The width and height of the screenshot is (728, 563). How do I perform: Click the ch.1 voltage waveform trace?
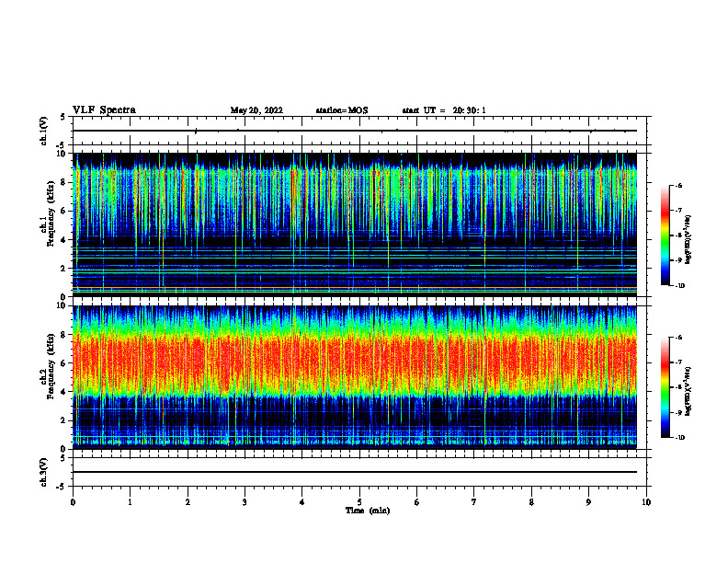pyautogui.click(x=354, y=131)
